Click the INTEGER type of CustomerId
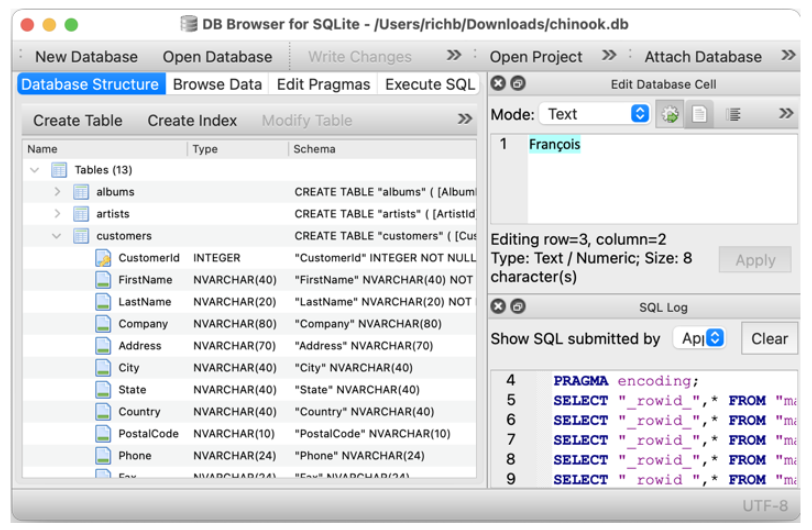The width and height of the screenshot is (812, 530). click(x=216, y=257)
